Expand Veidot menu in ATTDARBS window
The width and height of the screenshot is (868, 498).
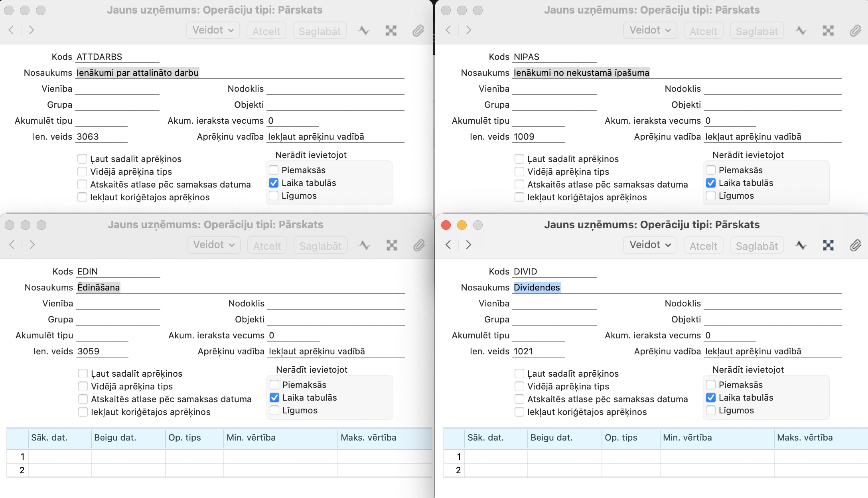click(x=213, y=30)
